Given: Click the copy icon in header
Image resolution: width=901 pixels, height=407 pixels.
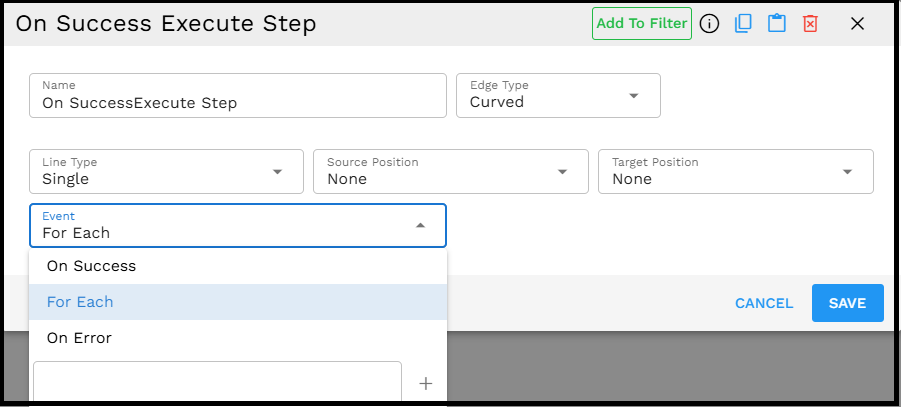Looking at the screenshot, I should [x=743, y=24].
